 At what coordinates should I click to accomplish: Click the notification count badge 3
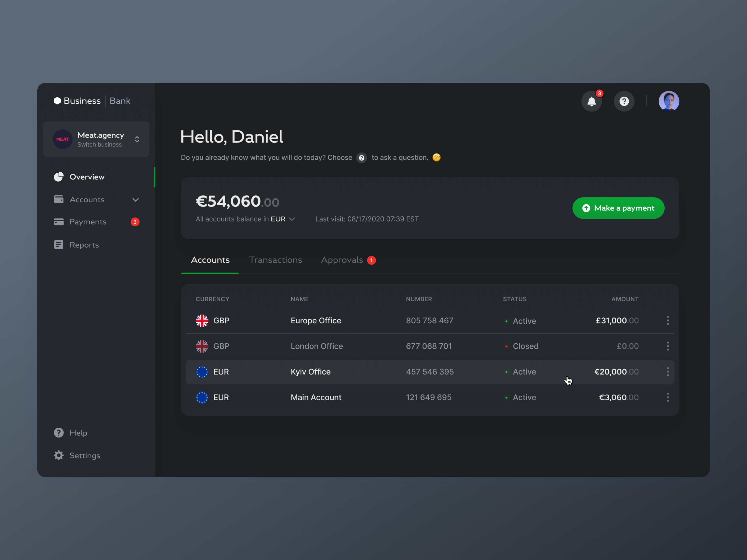[599, 94]
